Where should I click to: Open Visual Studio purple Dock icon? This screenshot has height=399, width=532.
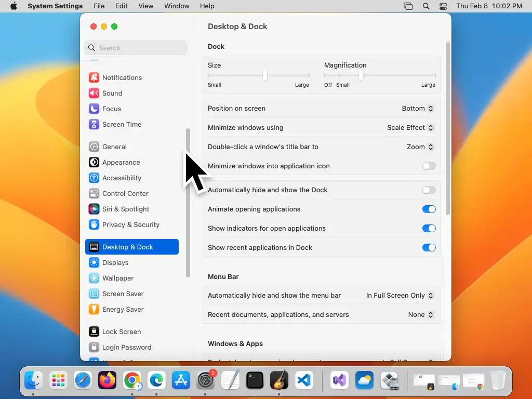coord(340,380)
